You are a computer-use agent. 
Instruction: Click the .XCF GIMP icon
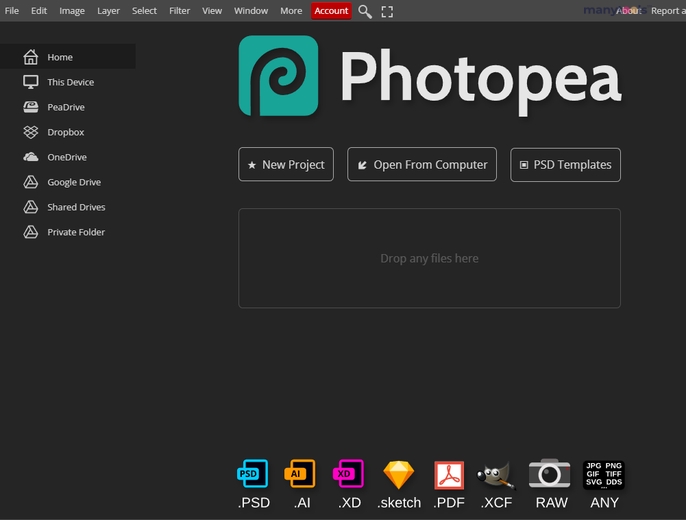click(x=496, y=475)
